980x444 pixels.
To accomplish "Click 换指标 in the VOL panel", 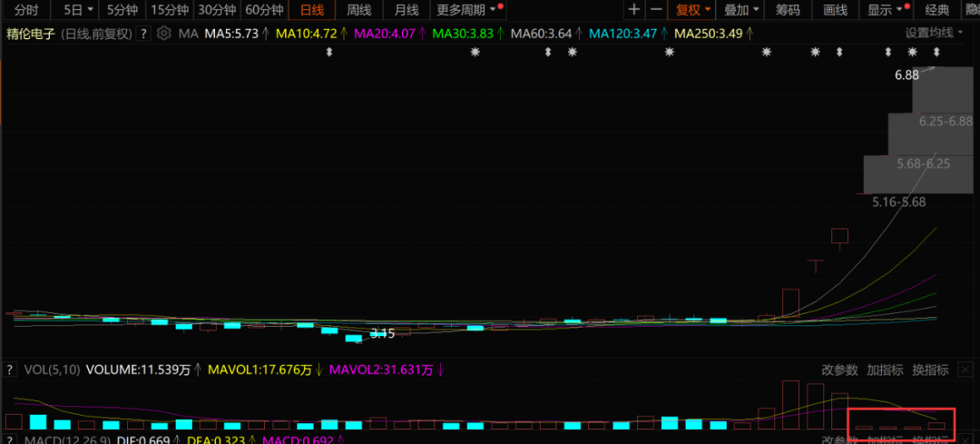I will tap(930, 370).
